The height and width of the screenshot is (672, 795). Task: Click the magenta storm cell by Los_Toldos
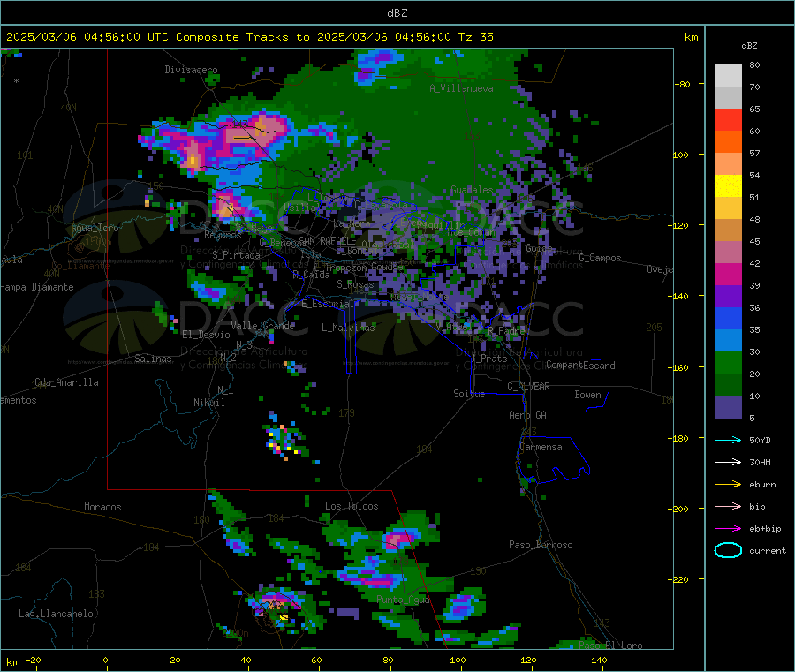399,538
